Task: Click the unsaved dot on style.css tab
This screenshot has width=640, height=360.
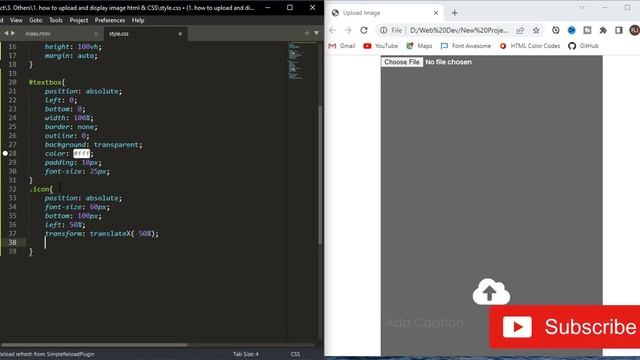Action: [x=180, y=34]
